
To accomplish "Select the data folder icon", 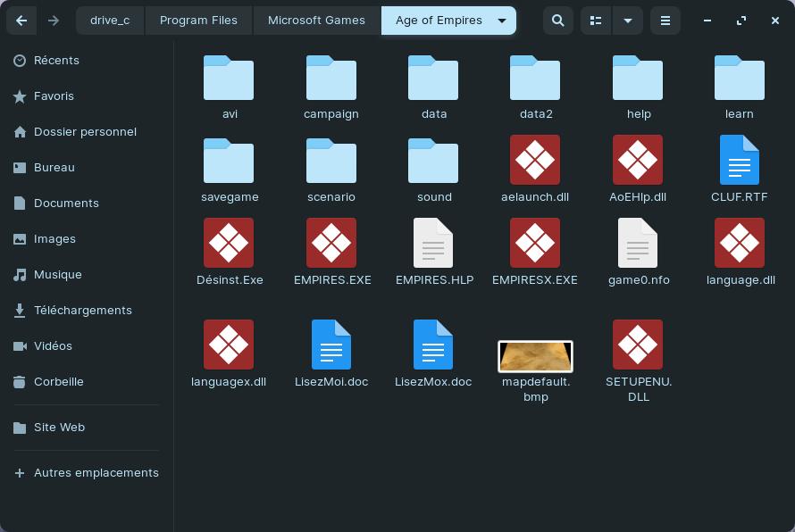I will click(x=433, y=78).
